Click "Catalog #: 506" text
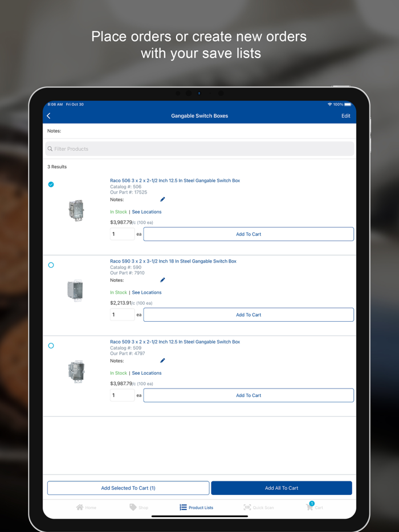 125,187
